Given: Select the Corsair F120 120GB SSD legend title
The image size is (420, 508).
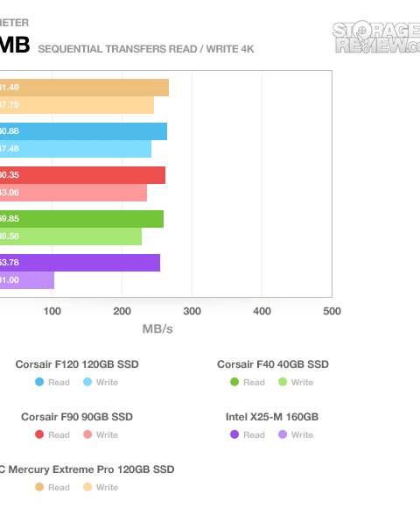Looking at the screenshot, I should point(77,364).
